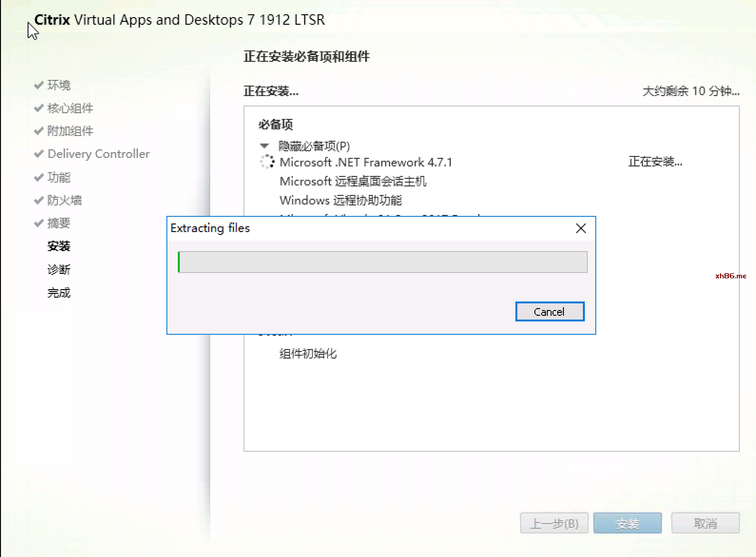The height and width of the screenshot is (557, 756).
Task: Select the 完成 step in sidebar
Action: click(59, 292)
